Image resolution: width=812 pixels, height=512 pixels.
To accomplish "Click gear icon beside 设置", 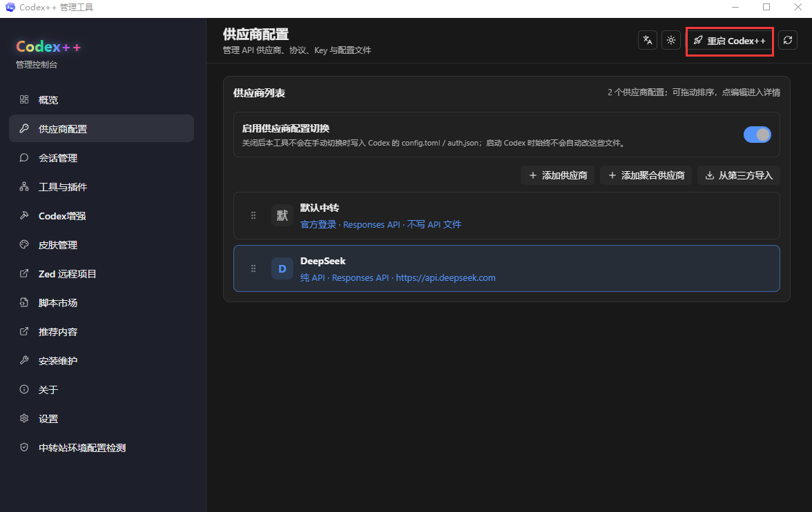I will tap(23, 418).
